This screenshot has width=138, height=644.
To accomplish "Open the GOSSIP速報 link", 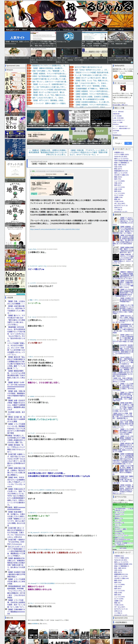I will click(116, 131).
